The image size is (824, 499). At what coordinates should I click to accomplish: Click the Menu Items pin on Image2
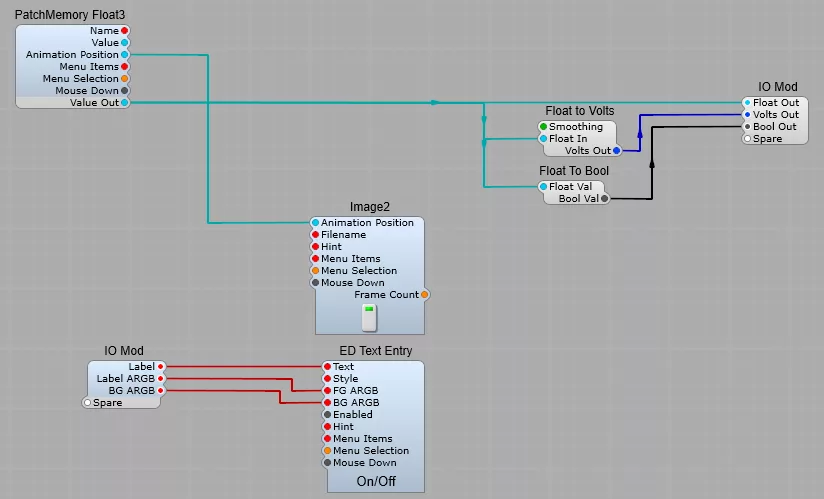click(316, 259)
